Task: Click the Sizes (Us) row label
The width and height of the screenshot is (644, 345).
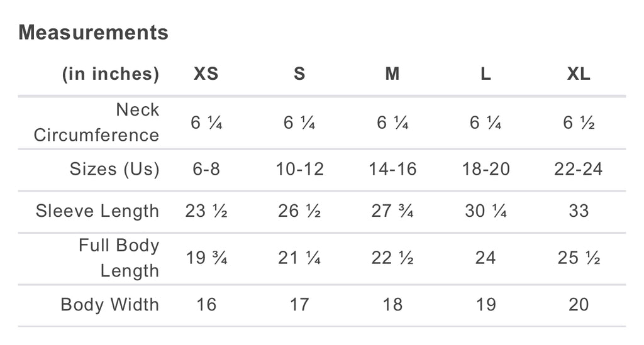Action: 114,169
